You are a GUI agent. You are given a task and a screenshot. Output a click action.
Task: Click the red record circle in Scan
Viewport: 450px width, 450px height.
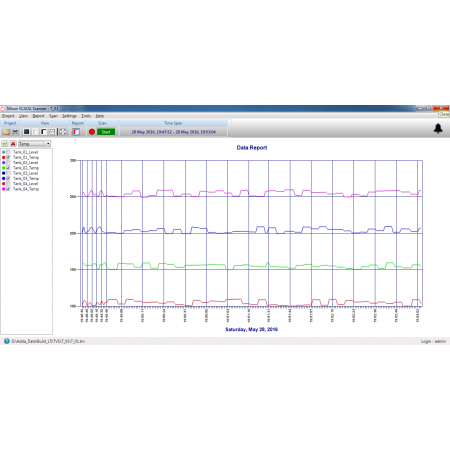pyautogui.click(x=92, y=132)
